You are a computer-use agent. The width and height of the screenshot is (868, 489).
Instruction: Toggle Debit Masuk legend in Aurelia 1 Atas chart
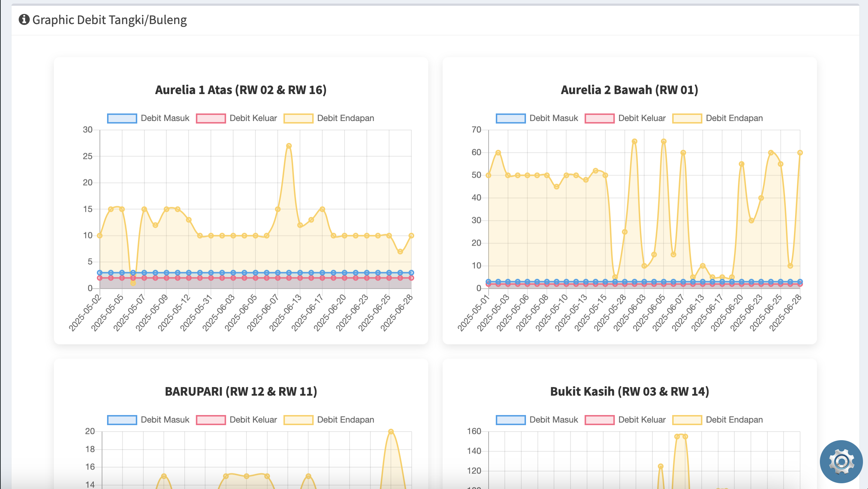click(148, 118)
